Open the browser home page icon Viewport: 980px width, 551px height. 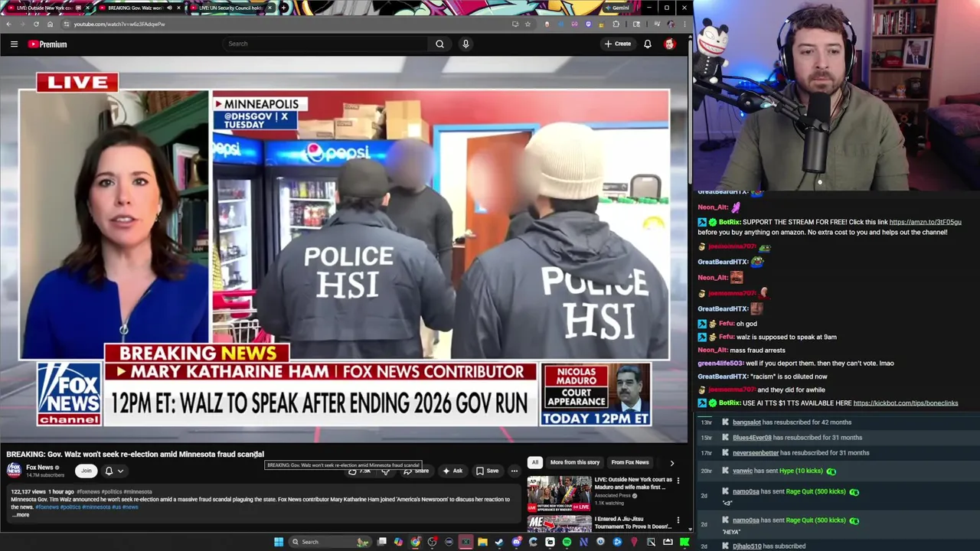pos(50,24)
